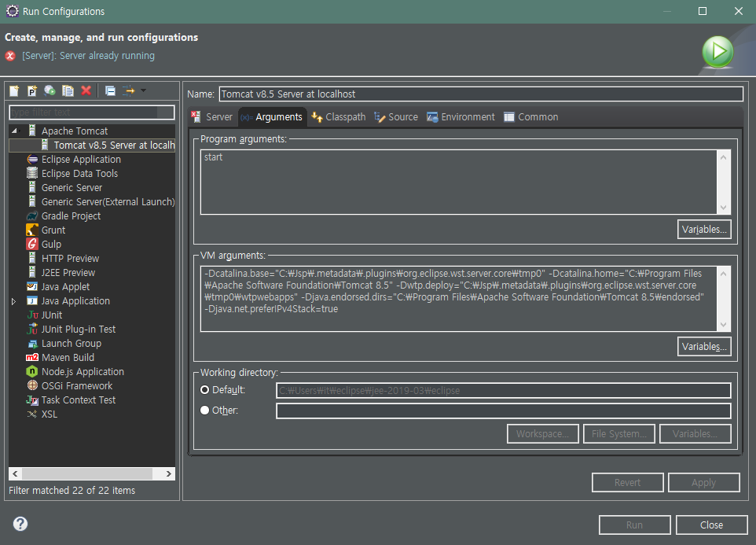Open the help question mark
756x545 pixels.
(x=20, y=524)
